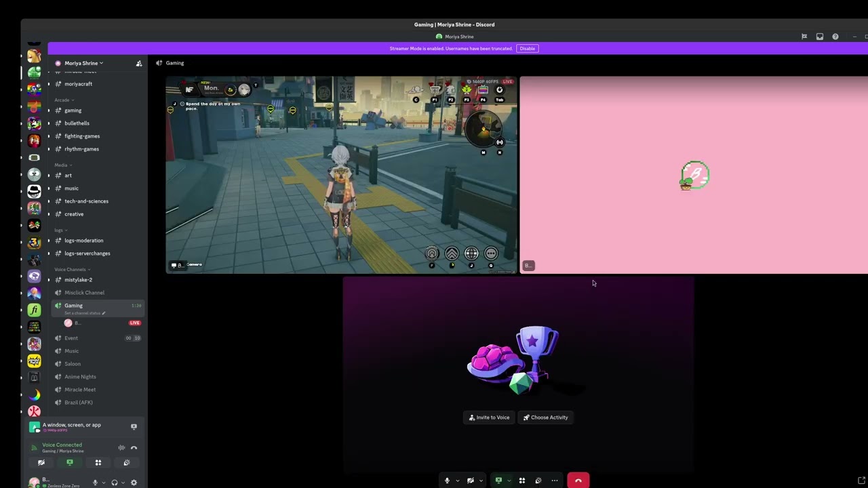
Task: Open soundboard icon in sidebar voice panel
Action: (x=126, y=463)
